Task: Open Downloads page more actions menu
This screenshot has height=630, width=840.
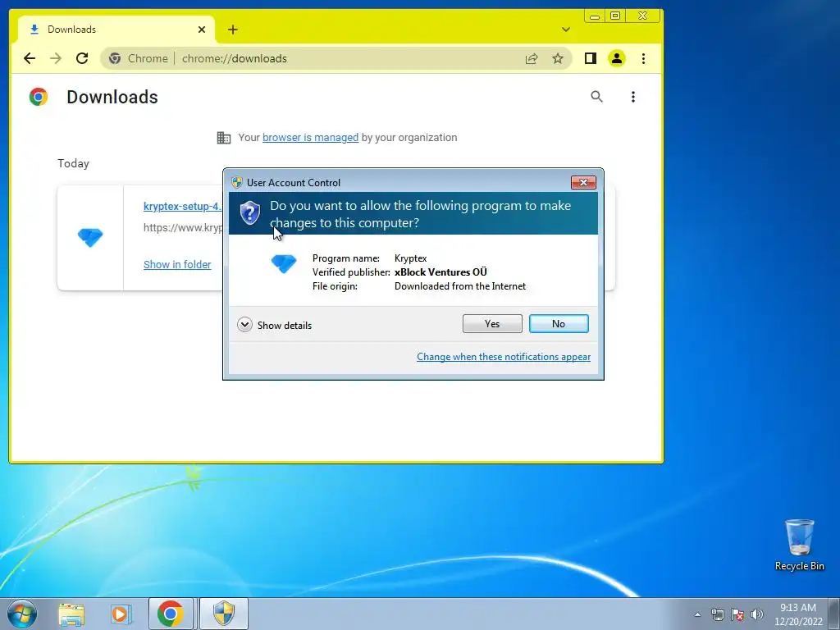Action: (x=633, y=97)
